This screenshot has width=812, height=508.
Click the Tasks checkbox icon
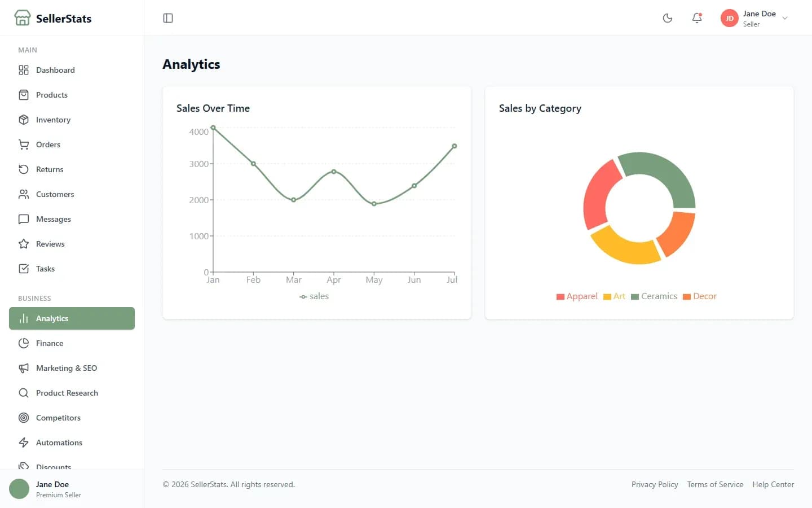pos(24,269)
